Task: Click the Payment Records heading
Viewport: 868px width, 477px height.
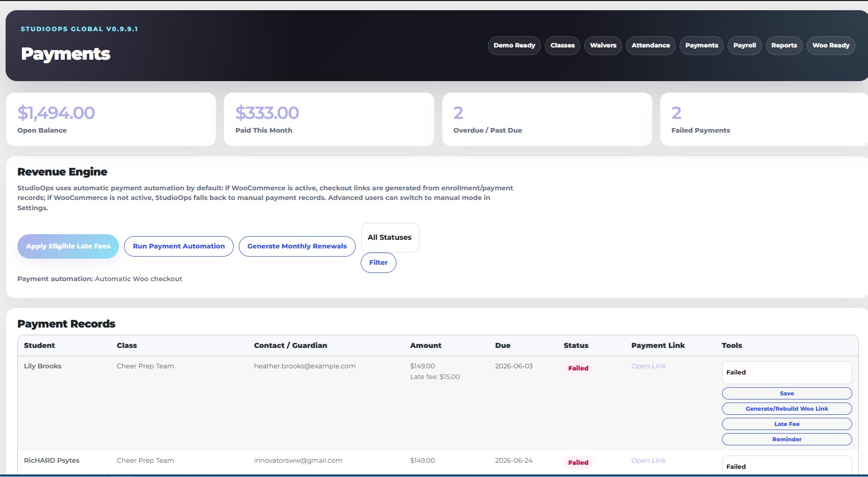Action: [66, 324]
